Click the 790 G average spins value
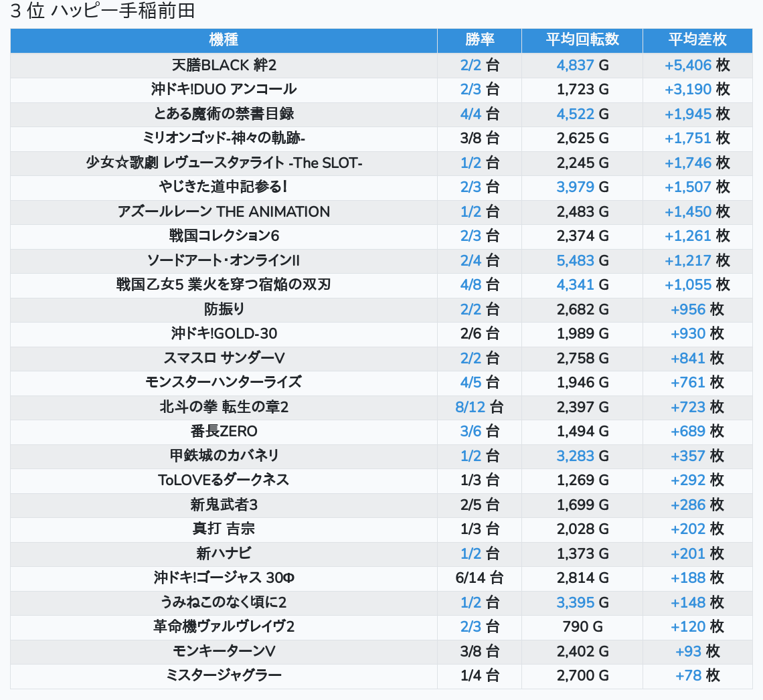 pos(582,627)
